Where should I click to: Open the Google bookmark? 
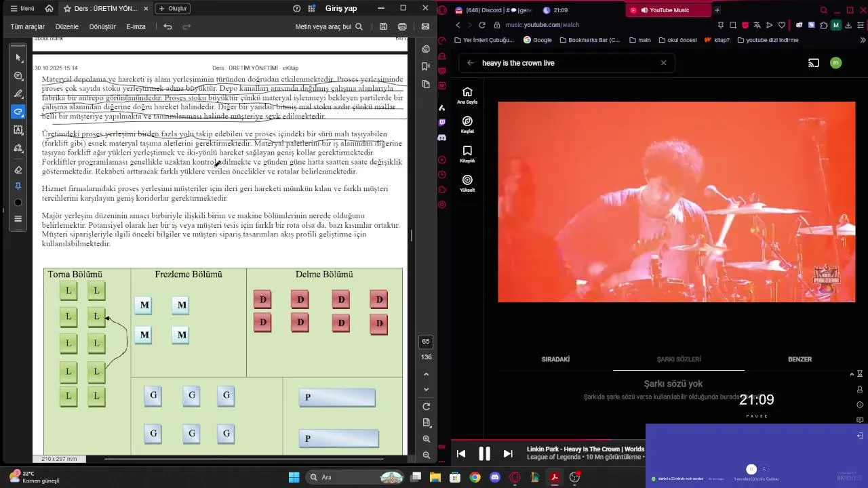coord(537,40)
